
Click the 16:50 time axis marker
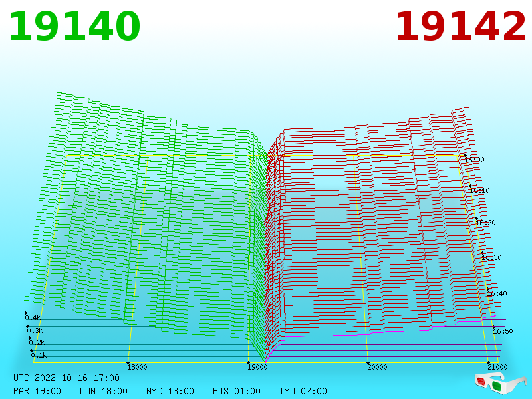[x=503, y=331]
